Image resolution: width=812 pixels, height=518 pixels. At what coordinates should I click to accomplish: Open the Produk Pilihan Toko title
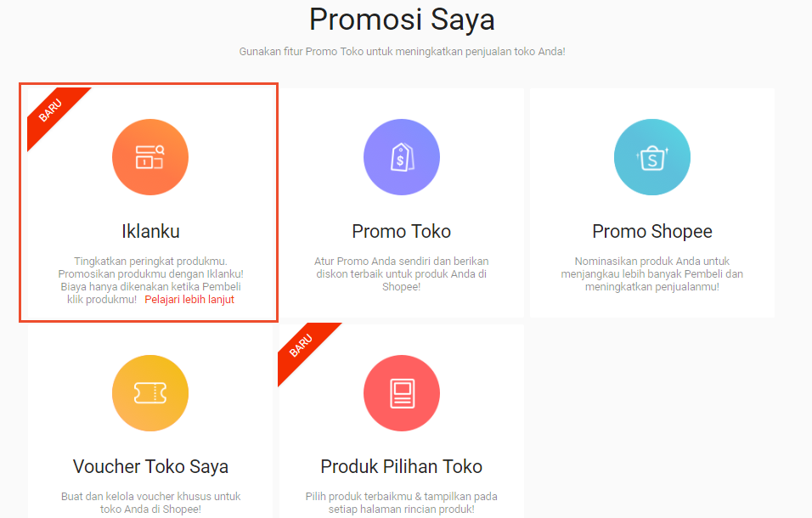[x=402, y=467]
